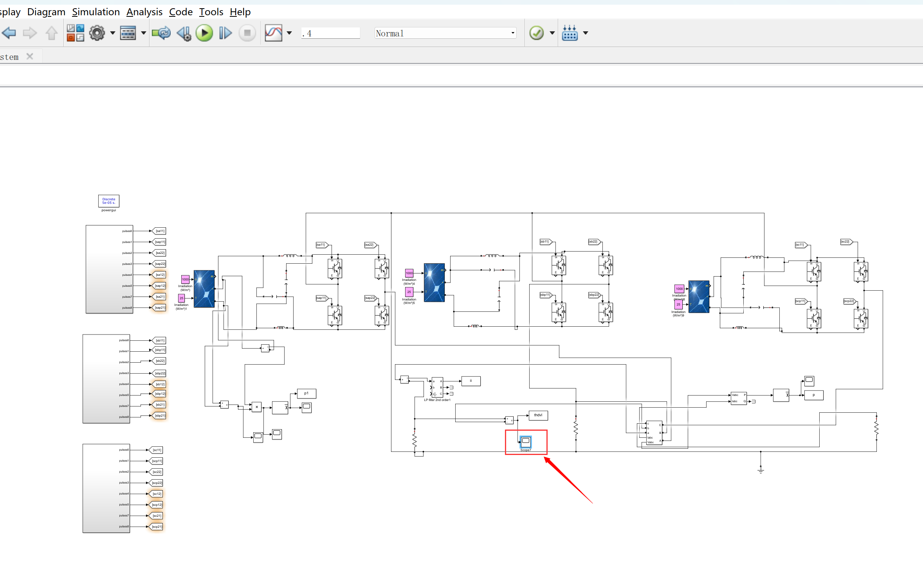The height and width of the screenshot is (588, 923).
Task: Open the Simulation Data Inspector icon
Action: point(274,33)
